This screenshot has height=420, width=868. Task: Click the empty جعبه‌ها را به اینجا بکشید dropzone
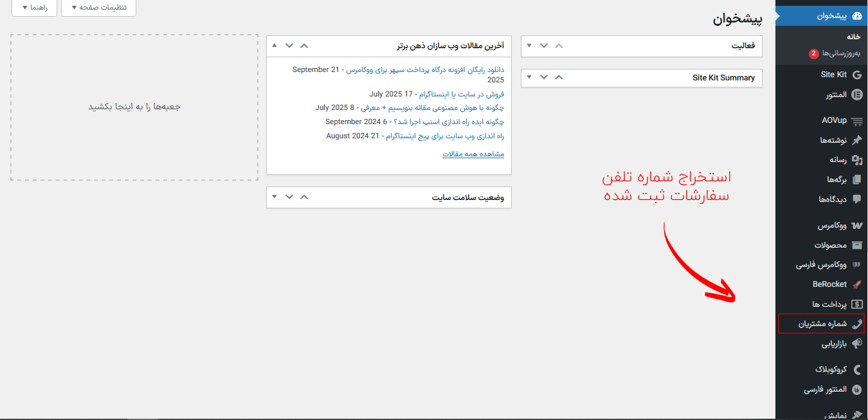[134, 107]
